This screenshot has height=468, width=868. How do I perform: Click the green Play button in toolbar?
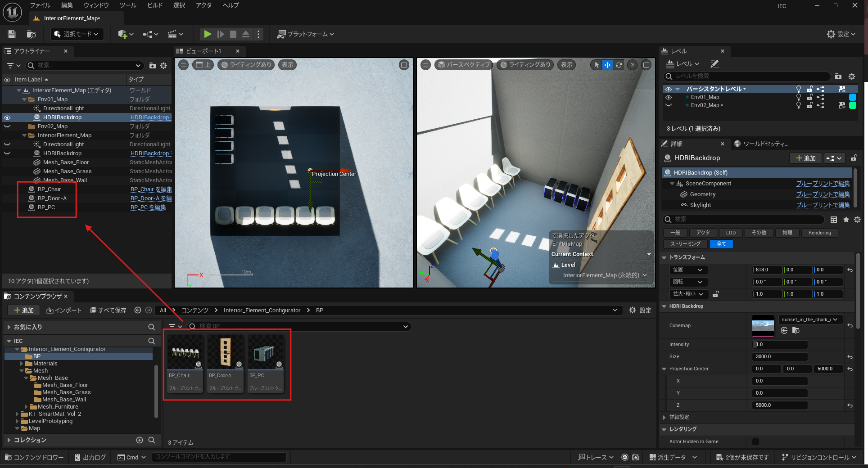point(207,34)
